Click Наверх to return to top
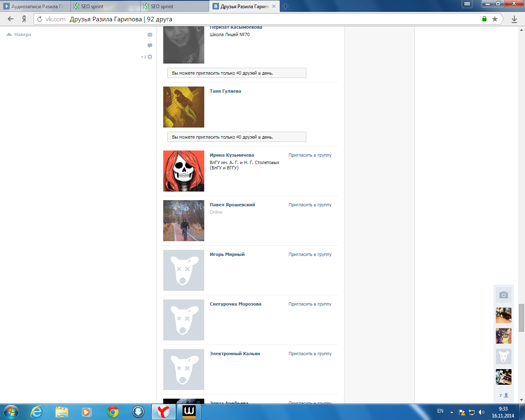The image size is (525, 420). click(19, 34)
